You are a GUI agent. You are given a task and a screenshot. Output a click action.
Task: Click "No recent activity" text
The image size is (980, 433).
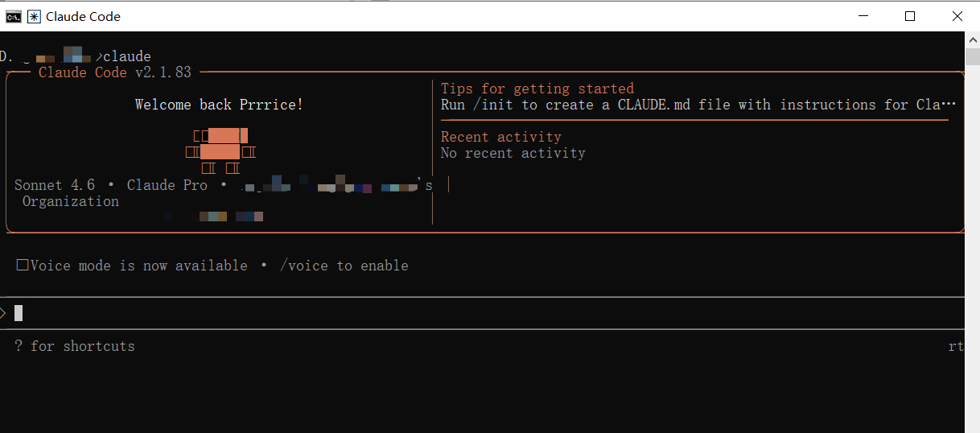(x=513, y=153)
